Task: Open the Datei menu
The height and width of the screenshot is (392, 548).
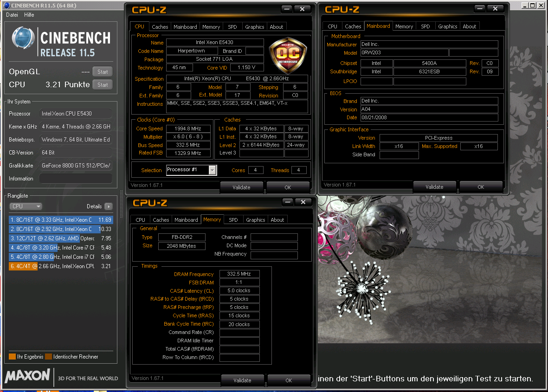Action: (12, 15)
